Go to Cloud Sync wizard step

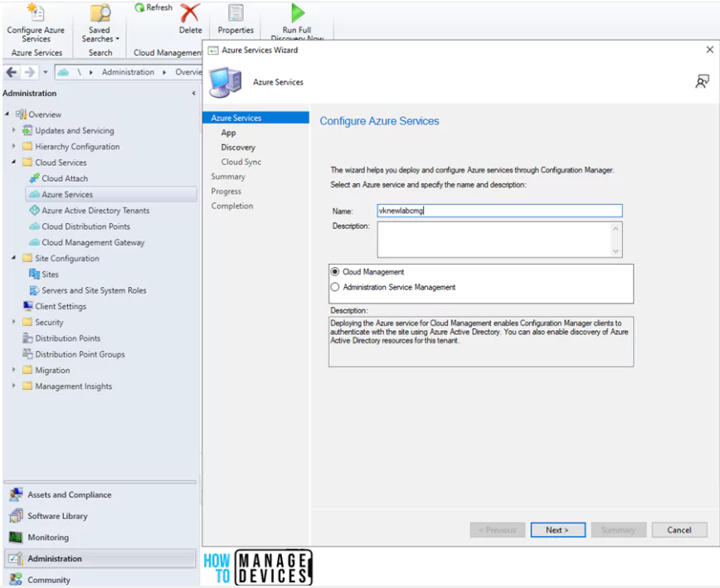241,162
